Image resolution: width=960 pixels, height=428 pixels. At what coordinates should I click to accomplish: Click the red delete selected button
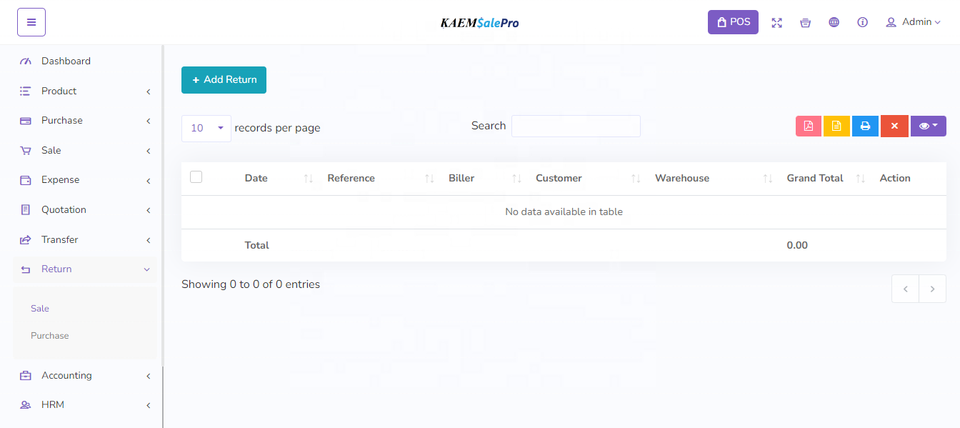click(894, 126)
